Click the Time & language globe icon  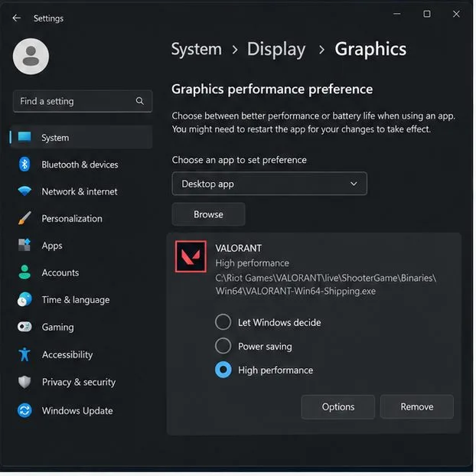point(24,300)
